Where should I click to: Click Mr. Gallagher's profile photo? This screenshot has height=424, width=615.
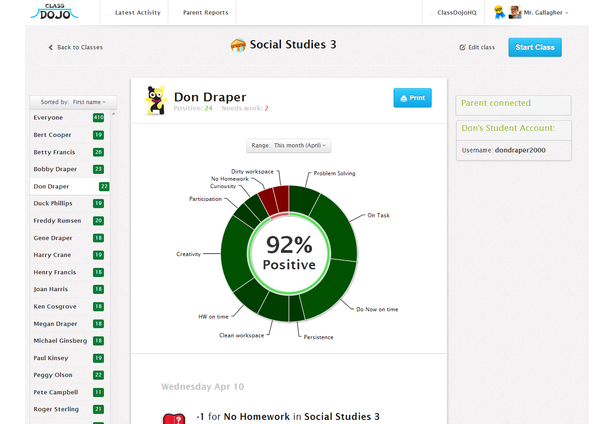coord(514,12)
